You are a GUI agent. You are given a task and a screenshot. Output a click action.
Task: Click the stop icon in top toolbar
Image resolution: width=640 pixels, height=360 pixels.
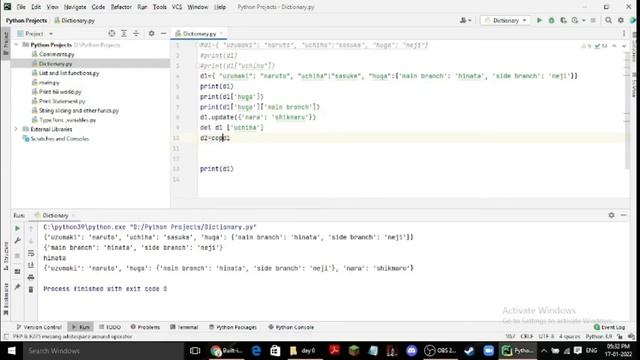click(x=593, y=20)
